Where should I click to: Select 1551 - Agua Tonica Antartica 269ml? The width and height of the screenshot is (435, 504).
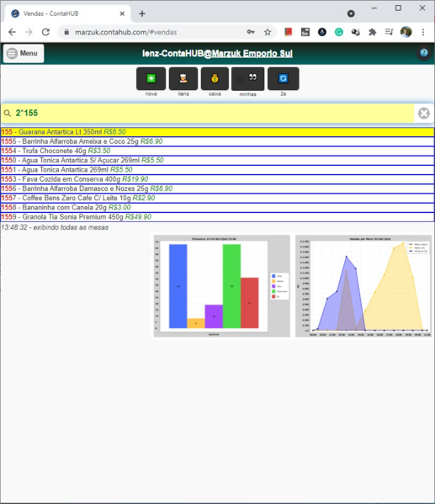217,170
